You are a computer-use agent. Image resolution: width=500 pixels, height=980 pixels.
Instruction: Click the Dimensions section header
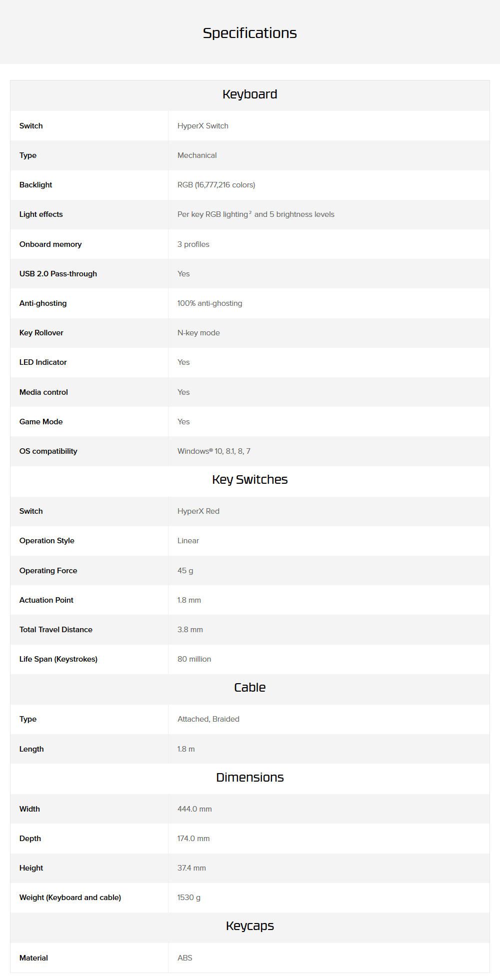pos(249,778)
